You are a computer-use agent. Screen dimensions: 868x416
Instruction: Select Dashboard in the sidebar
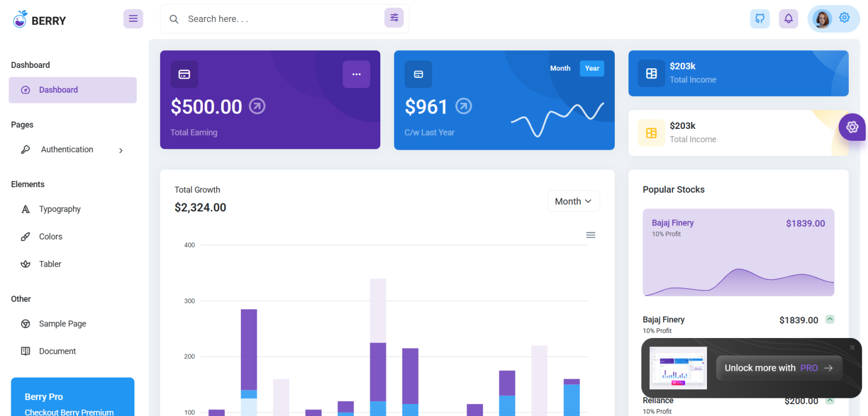click(72, 89)
